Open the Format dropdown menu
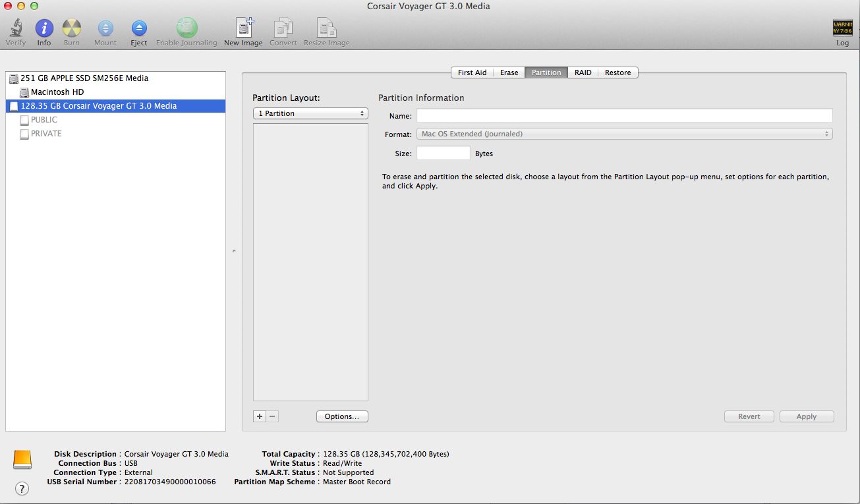This screenshot has width=860, height=504. [624, 134]
